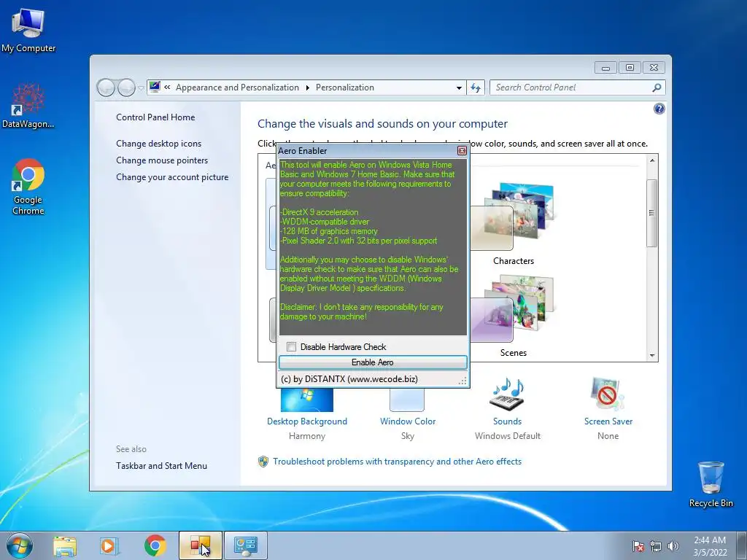Click the network tray icon
The height and width of the screenshot is (560, 747).
[x=656, y=546]
